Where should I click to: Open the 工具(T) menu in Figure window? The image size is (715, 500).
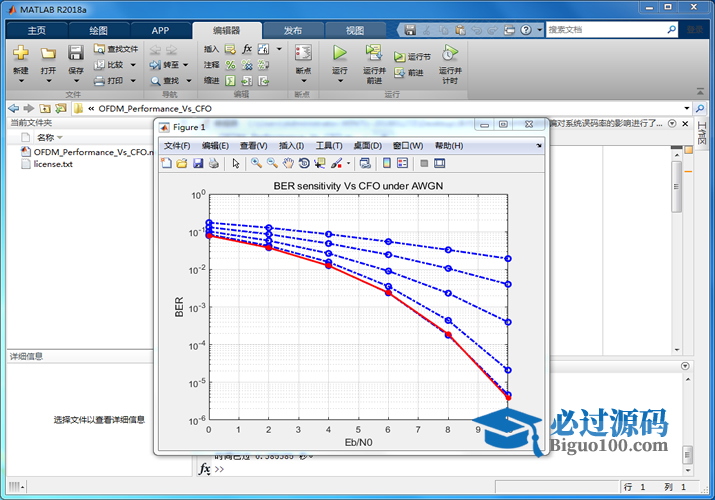click(329, 146)
